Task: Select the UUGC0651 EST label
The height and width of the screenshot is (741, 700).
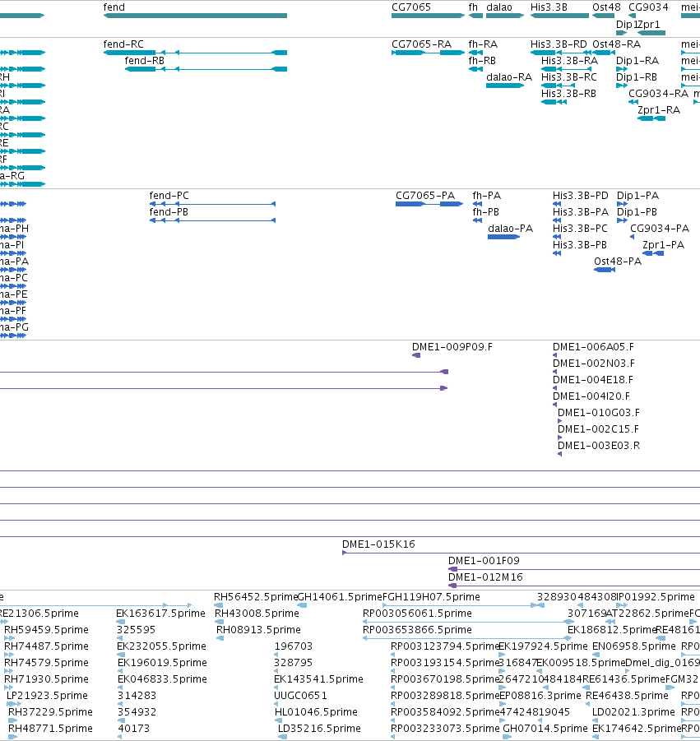Action: (300, 696)
